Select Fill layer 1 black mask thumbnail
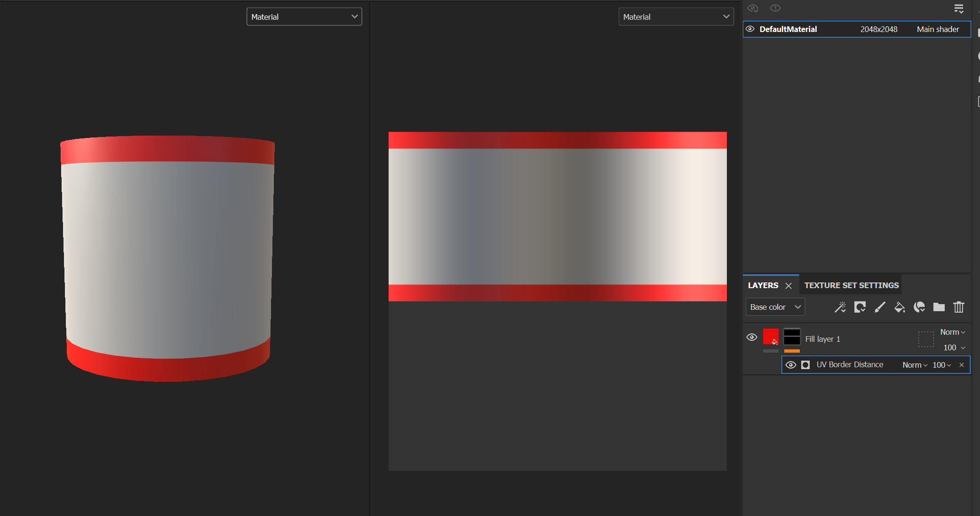The height and width of the screenshot is (516, 980). (x=792, y=337)
